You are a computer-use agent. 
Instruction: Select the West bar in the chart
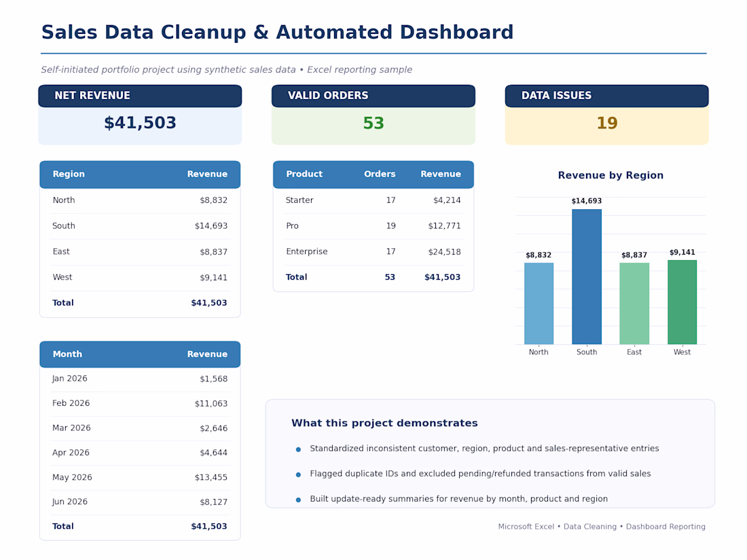(682, 302)
